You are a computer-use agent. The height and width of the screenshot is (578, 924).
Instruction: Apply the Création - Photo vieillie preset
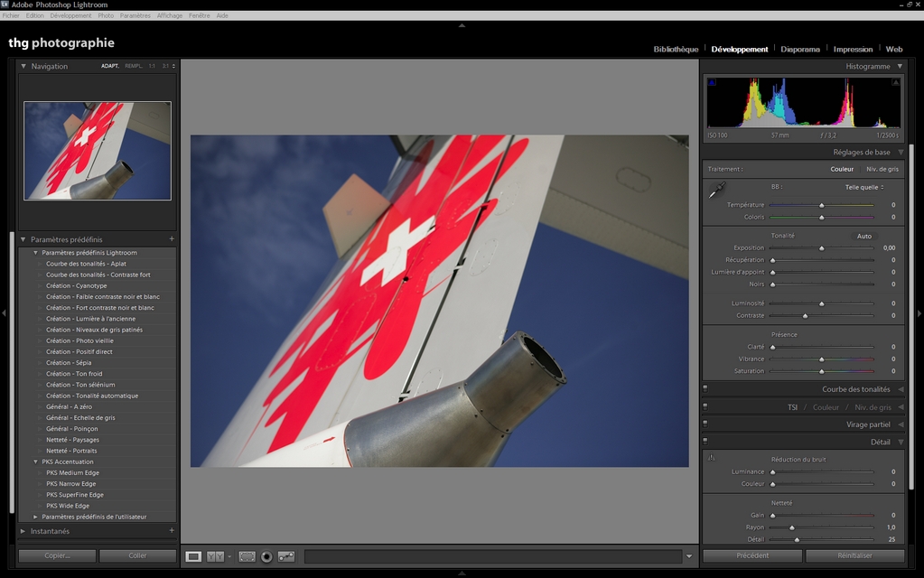(x=80, y=341)
